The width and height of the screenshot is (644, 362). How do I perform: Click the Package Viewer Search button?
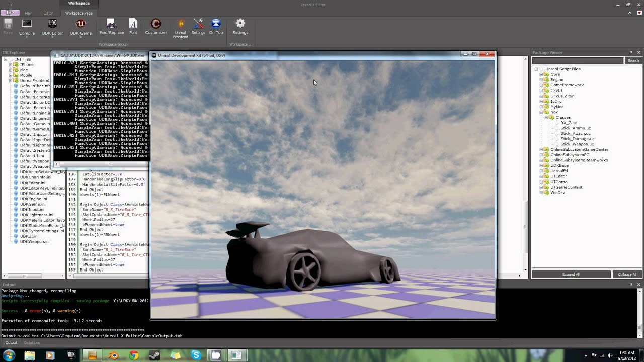click(633, 61)
